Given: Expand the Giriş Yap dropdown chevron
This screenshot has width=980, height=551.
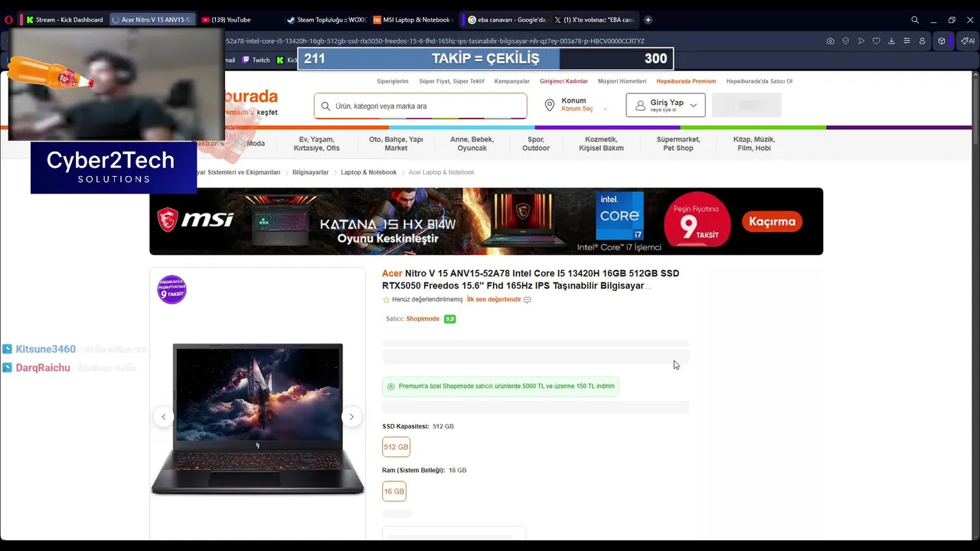Looking at the screenshot, I should pos(693,106).
